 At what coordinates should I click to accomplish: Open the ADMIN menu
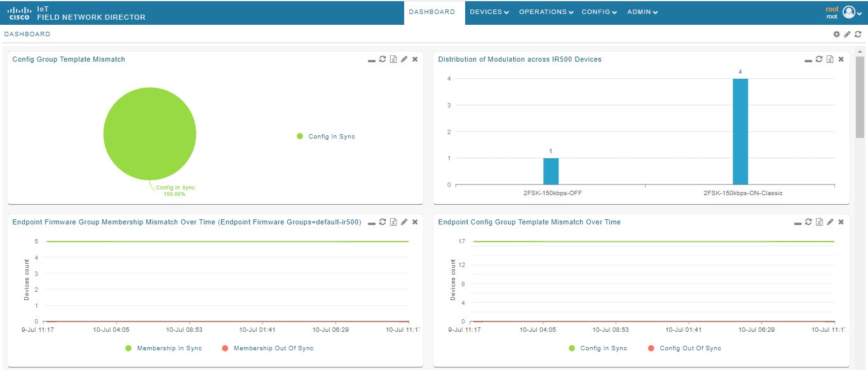(641, 11)
